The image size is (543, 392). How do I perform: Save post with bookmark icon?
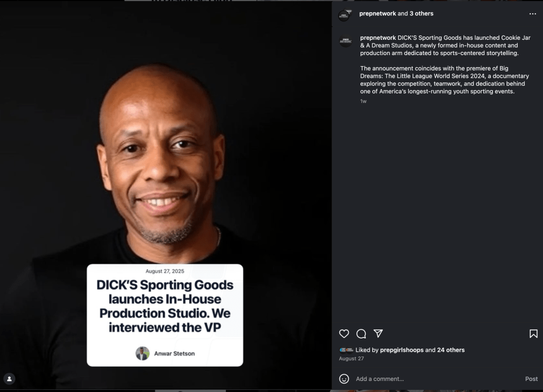(x=533, y=334)
